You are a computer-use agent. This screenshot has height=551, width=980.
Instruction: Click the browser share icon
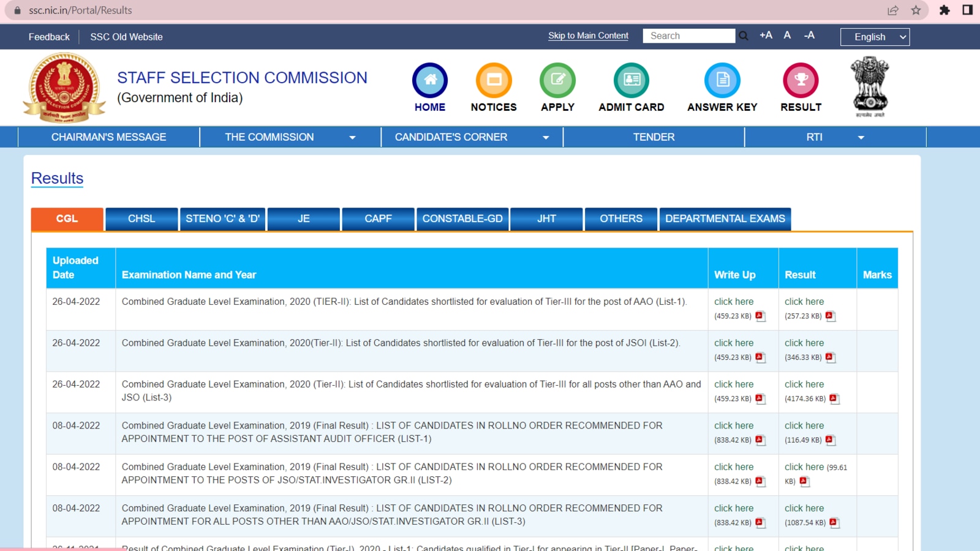[x=893, y=10]
